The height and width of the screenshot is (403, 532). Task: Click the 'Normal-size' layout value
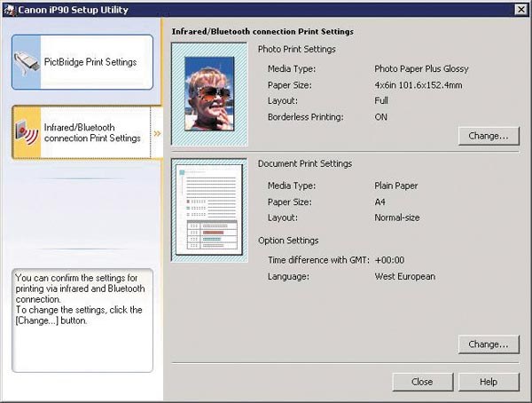[x=397, y=217]
